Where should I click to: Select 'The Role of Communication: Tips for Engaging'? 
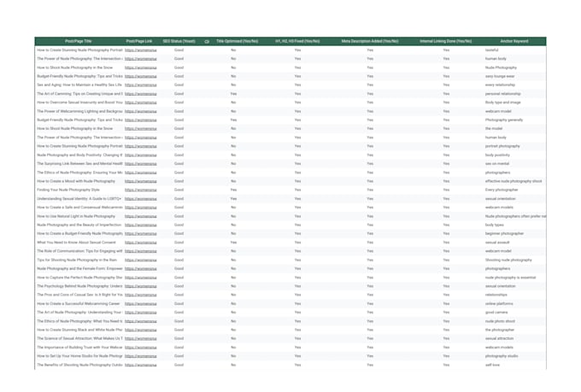tap(79, 251)
